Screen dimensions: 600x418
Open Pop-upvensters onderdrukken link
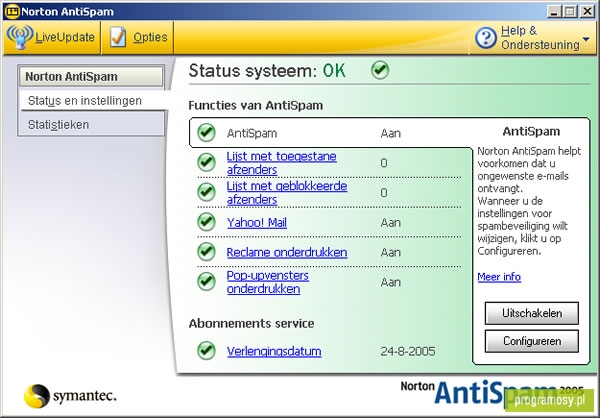click(267, 282)
